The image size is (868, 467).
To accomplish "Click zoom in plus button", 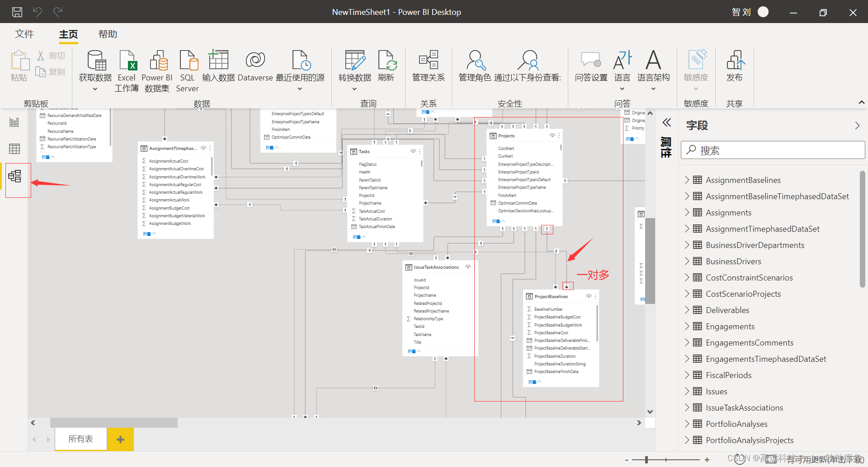I will (x=707, y=460).
